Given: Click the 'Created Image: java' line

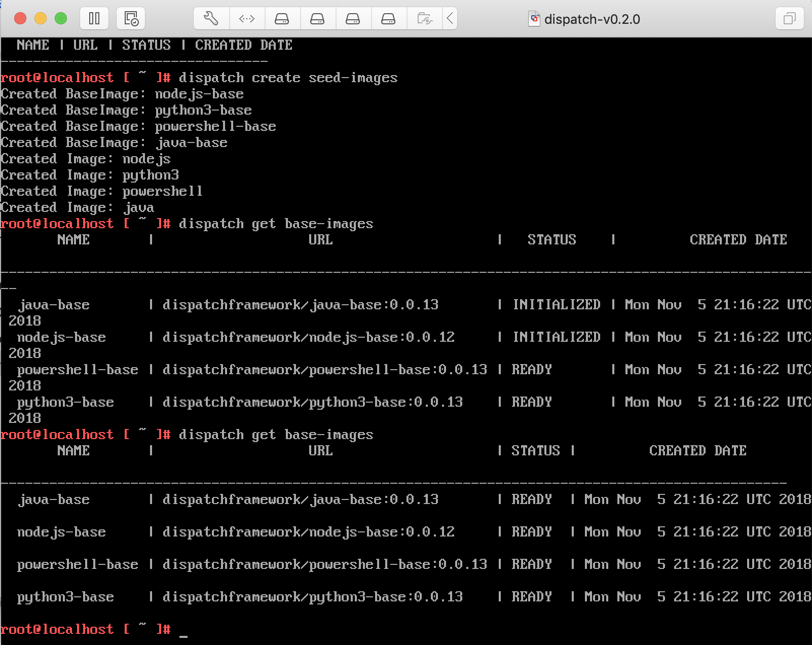Looking at the screenshot, I should point(78,207).
